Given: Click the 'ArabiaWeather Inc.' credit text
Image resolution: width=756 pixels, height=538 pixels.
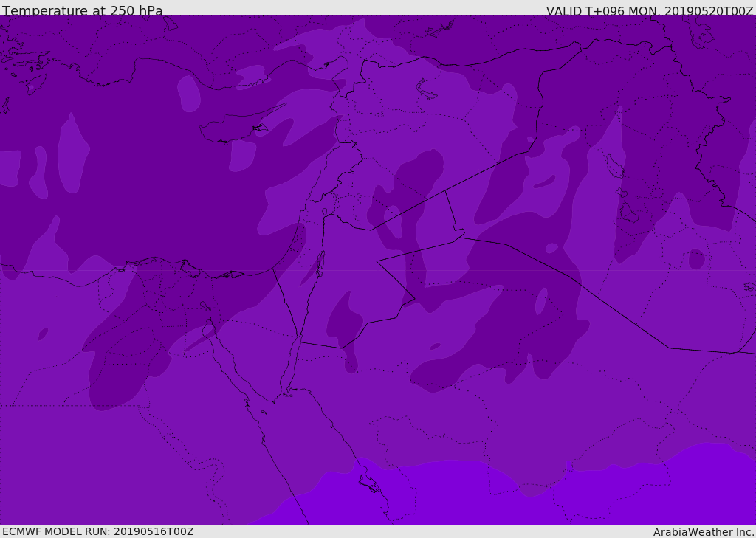Looking at the screenshot, I should pyautogui.click(x=703, y=532).
